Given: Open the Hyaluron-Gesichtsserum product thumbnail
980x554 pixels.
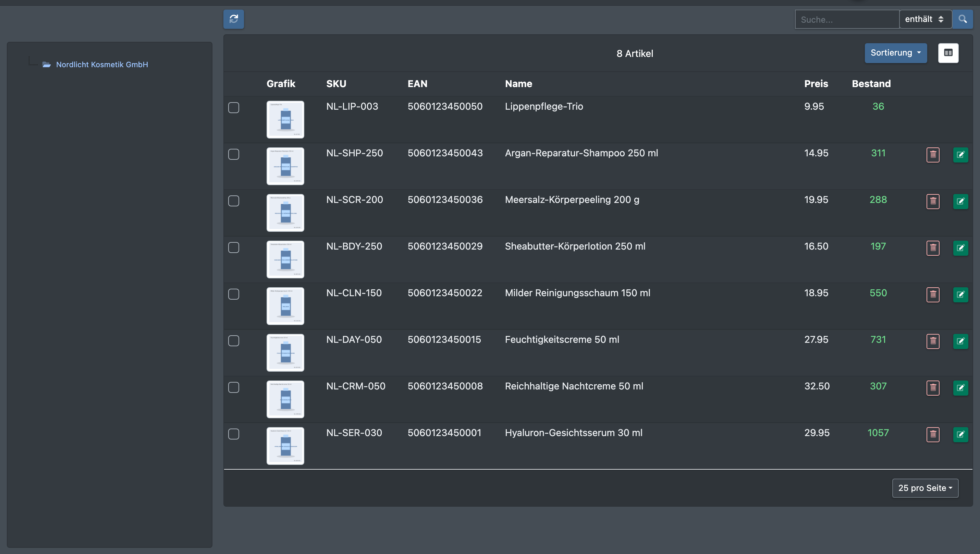Looking at the screenshot, I should (x=285, y=446).
